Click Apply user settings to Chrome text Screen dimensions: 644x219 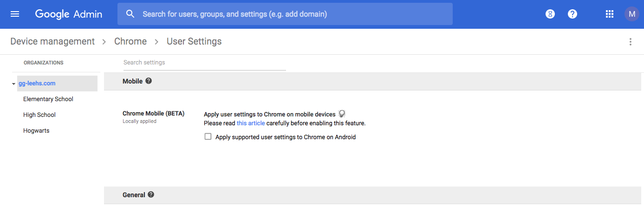[x=269, y=114]
